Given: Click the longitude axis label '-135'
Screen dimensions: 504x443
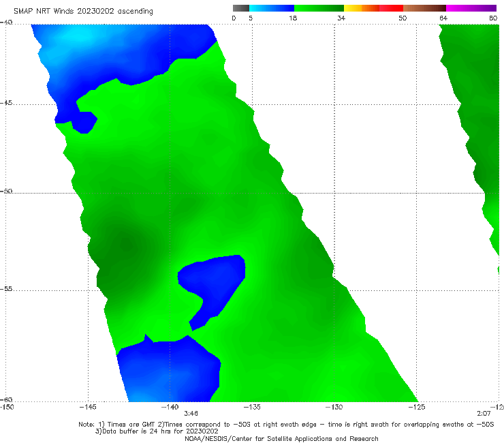Looking at the screenshot, I should (252, 407).
